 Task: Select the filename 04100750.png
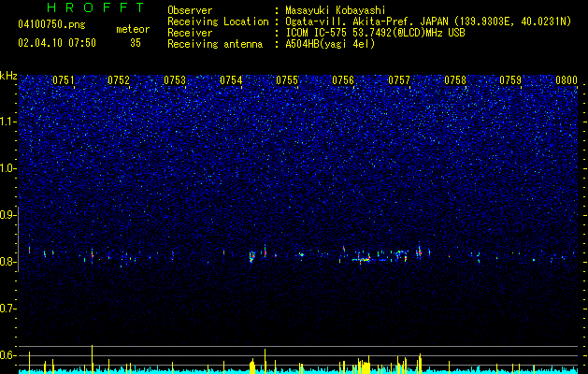[x=51, y=25]
